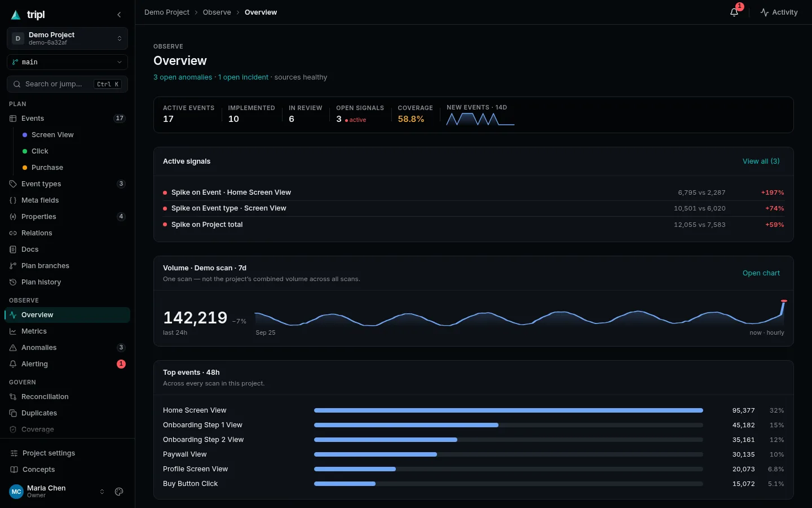
Task: Open Events in the Plan section
Action: point(67,119)
